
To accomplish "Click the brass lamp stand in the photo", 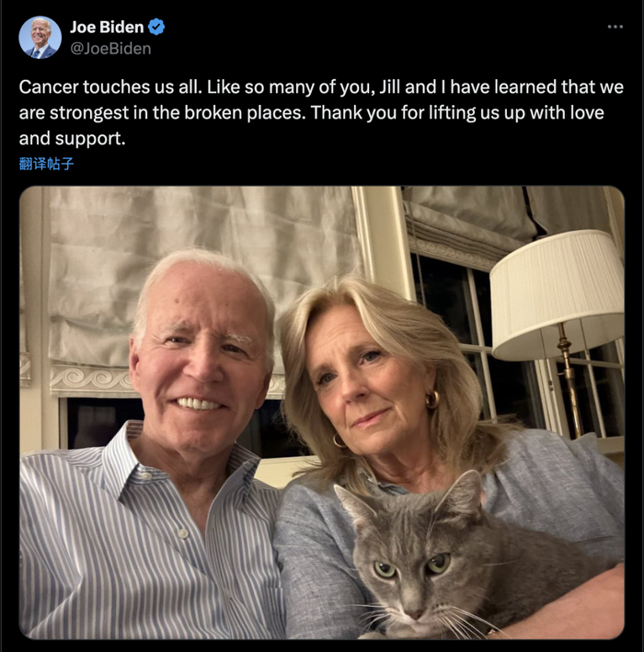I will point(569,384).
